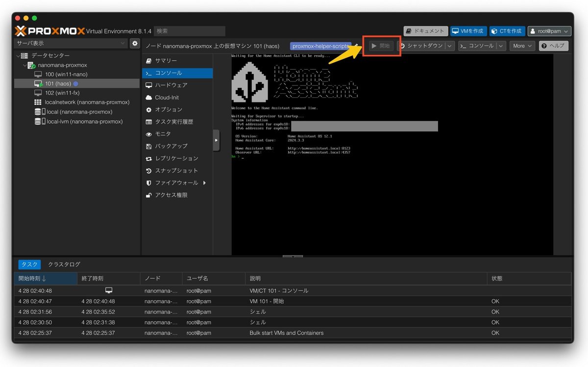Click the レプリケーション retweet icon

[149, 158]
